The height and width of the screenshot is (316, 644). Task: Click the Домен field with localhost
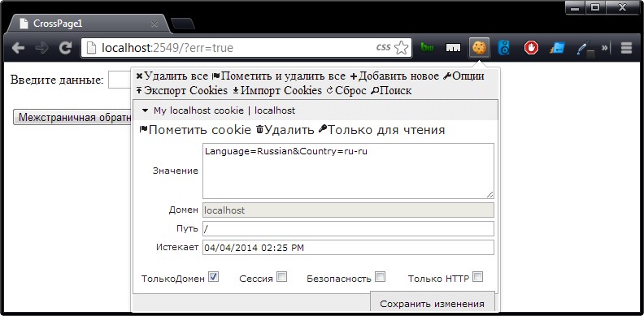point(348,210)
